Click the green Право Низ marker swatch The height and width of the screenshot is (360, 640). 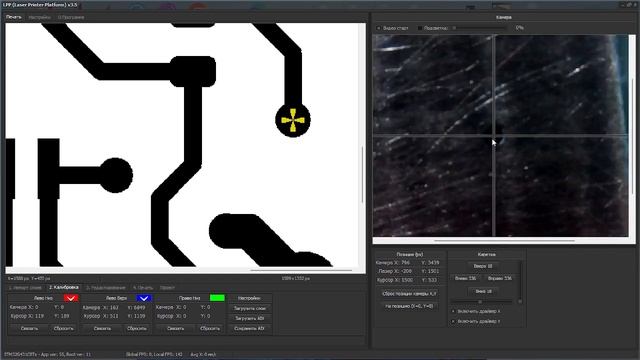217,298
